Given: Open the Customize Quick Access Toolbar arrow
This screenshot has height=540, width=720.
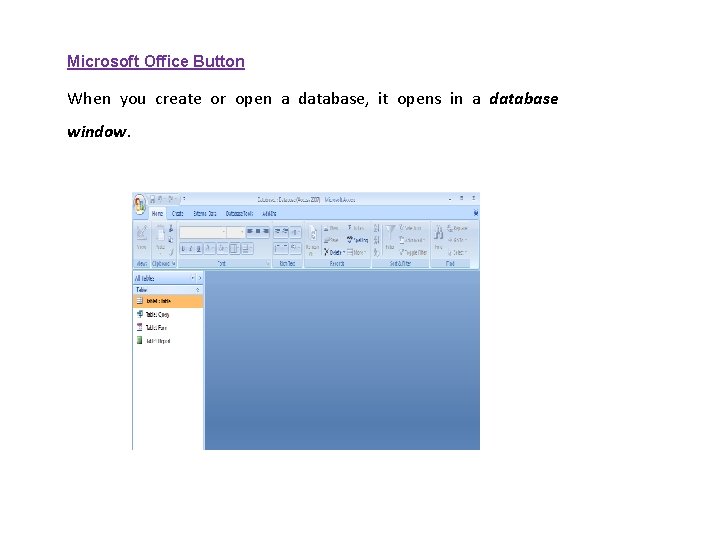Looking at the screenshot, I should point(184,198).
